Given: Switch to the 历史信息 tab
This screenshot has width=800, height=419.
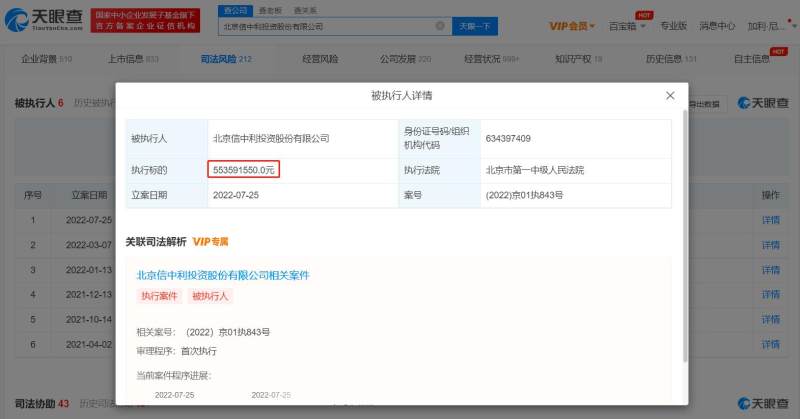Looking at the screenshot, I should tap(671, 59).
